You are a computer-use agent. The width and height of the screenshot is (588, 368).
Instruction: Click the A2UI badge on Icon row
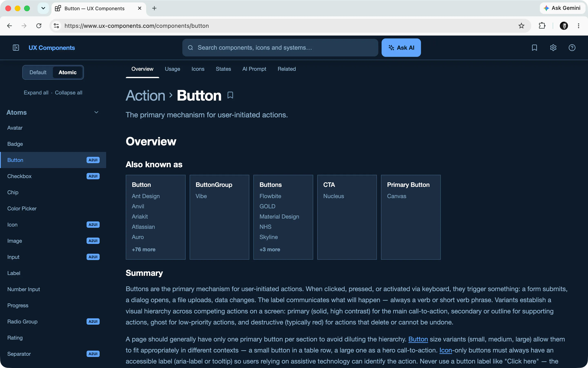click(93, 225)
